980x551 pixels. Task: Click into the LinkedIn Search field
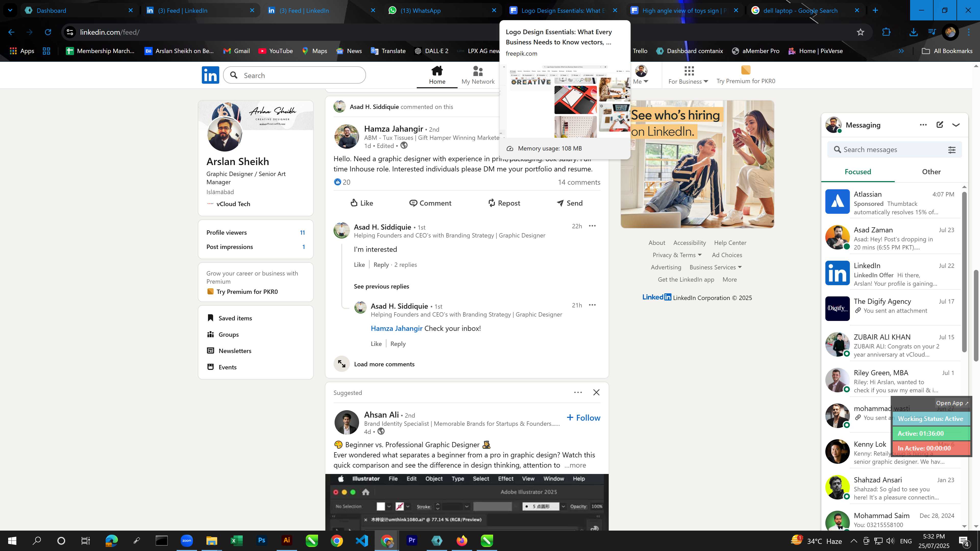coord(295,75)
